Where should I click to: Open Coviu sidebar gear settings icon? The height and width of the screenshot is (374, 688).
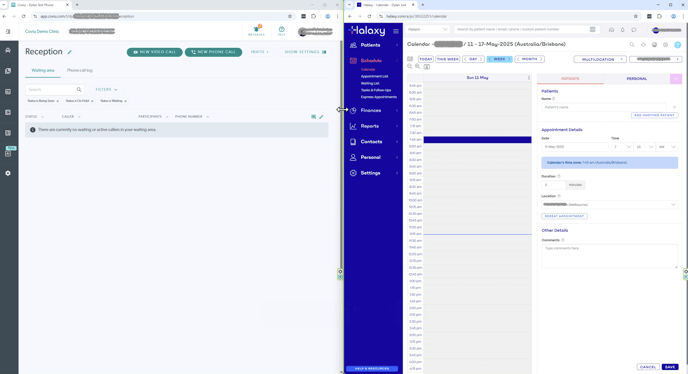click(x=8, y=173)
